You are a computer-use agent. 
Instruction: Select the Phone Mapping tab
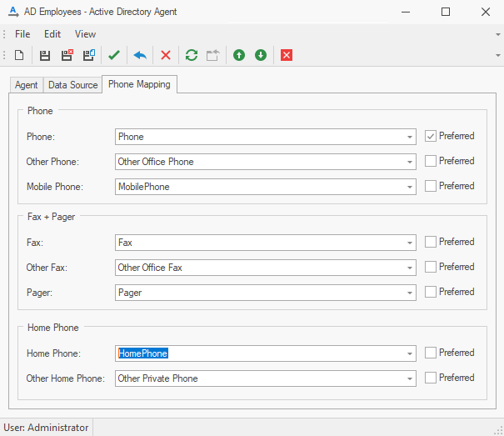pos(139,84)
